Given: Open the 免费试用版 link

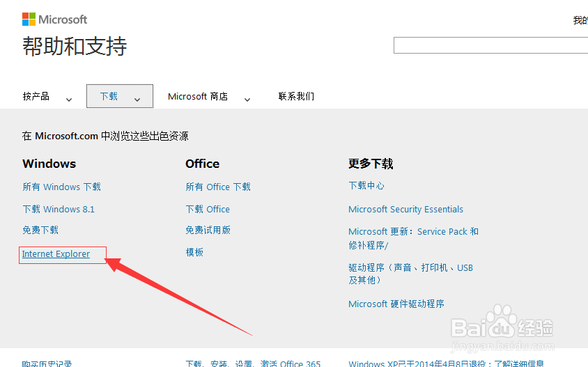Looking at the screenshot, I should (x=208, y=230).
